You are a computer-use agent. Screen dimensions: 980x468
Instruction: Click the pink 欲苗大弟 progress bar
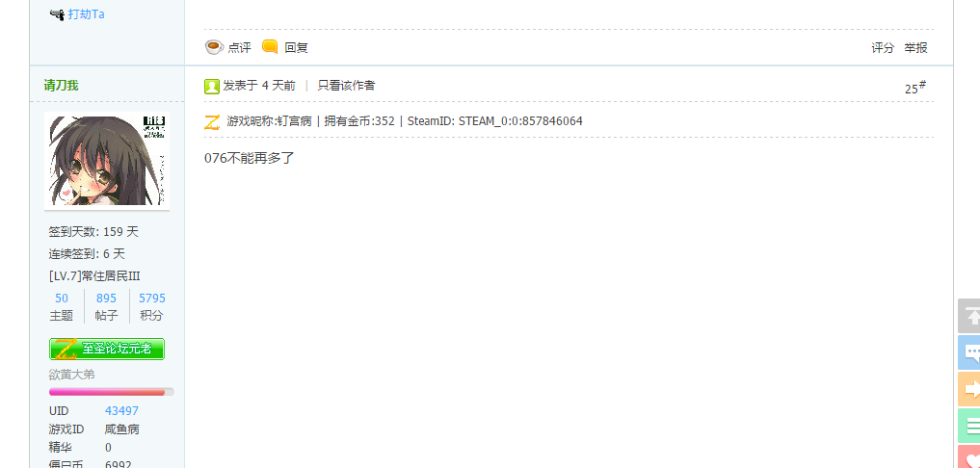pos(111,392)
